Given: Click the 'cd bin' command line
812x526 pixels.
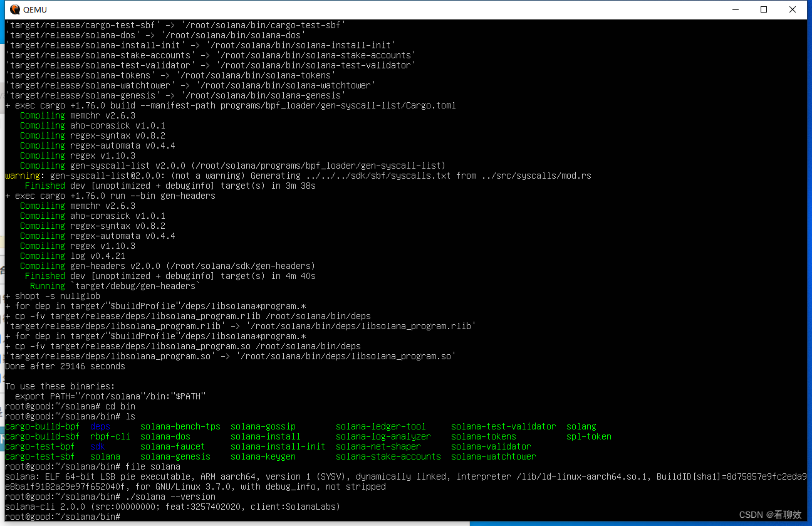Looking at the screenshot, I should click(70, 406).
